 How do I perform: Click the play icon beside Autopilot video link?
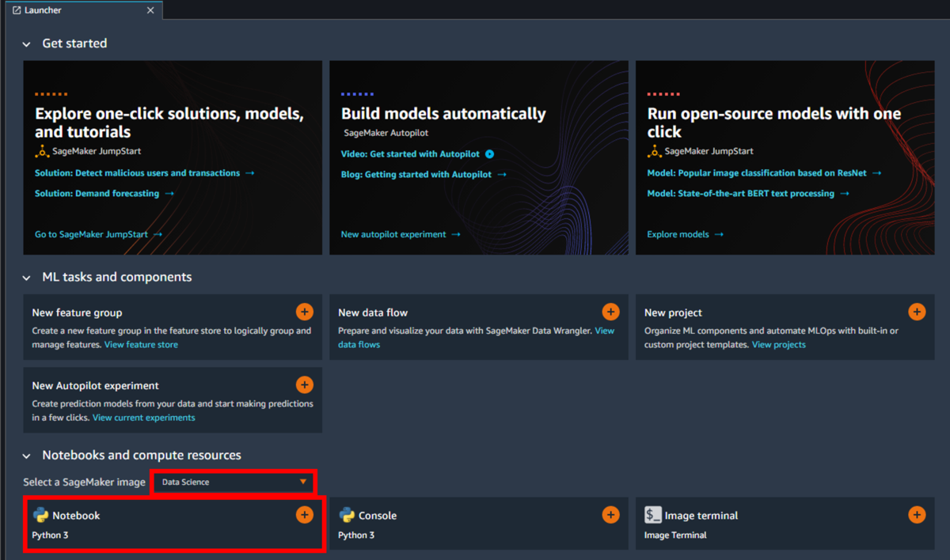tap(489, 154)
